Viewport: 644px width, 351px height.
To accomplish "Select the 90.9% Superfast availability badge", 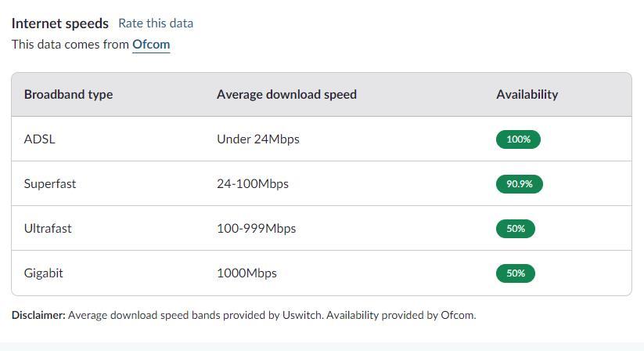I will click(x=520, y=184).
